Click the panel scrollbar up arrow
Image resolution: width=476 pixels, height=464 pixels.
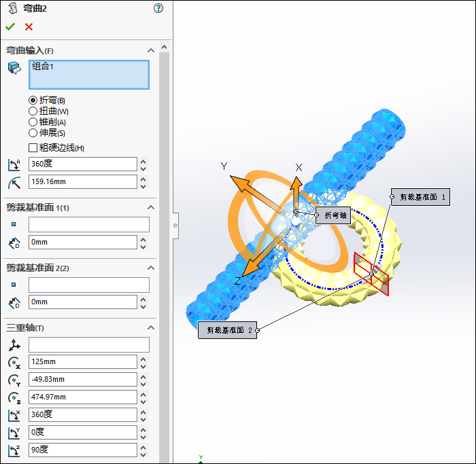point(165,47)
